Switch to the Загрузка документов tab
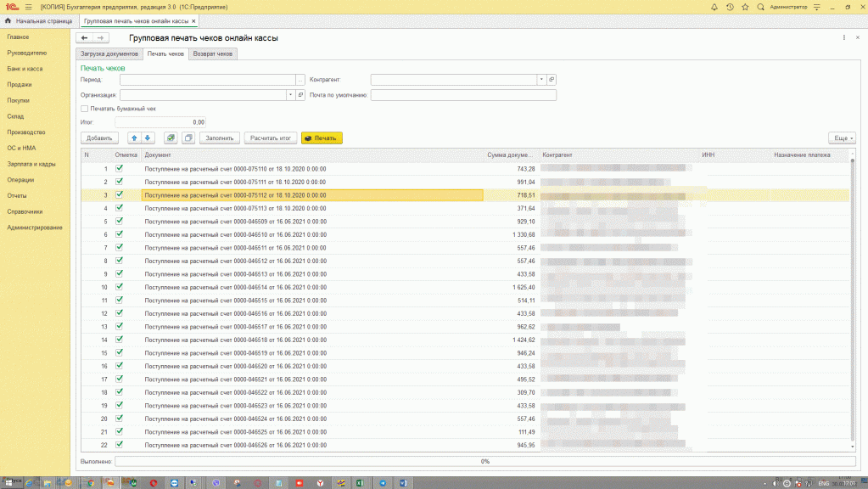Image resolution: width=868 pixels, height=489 pixels. pyautogui.click(x=109, y=53)
